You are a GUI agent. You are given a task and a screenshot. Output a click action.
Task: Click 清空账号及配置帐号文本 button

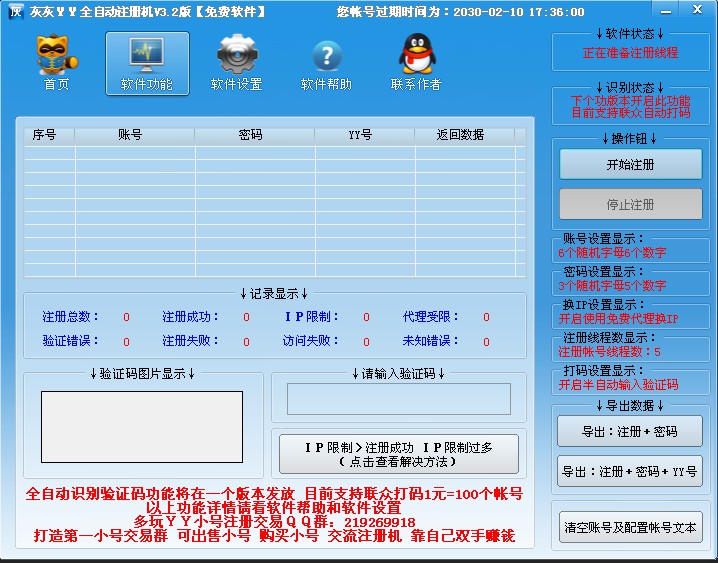click(x=630, y=527)
